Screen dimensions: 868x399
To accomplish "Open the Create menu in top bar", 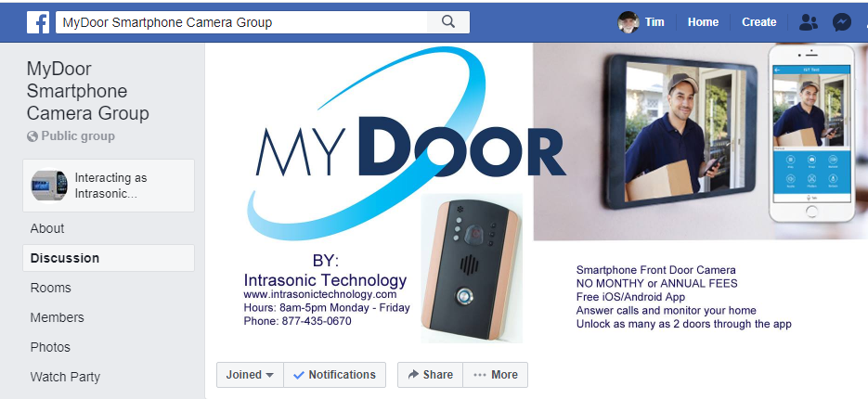I will point(759,22).
